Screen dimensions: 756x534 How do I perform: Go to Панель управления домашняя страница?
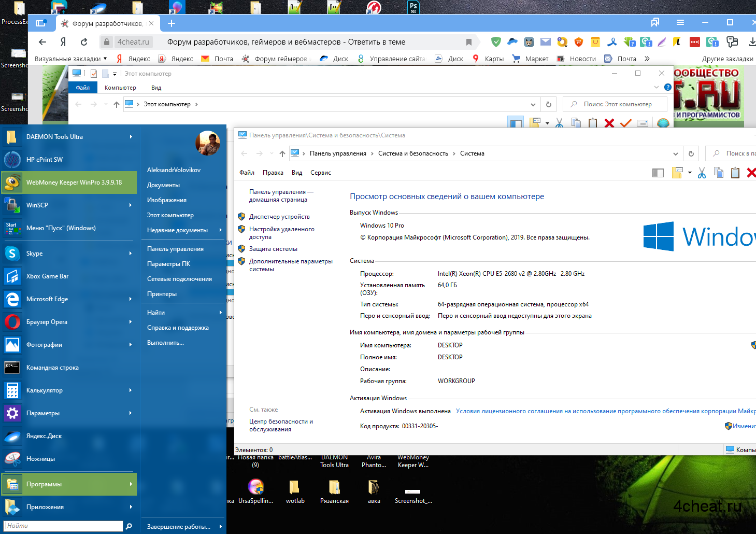click(281, 195)
